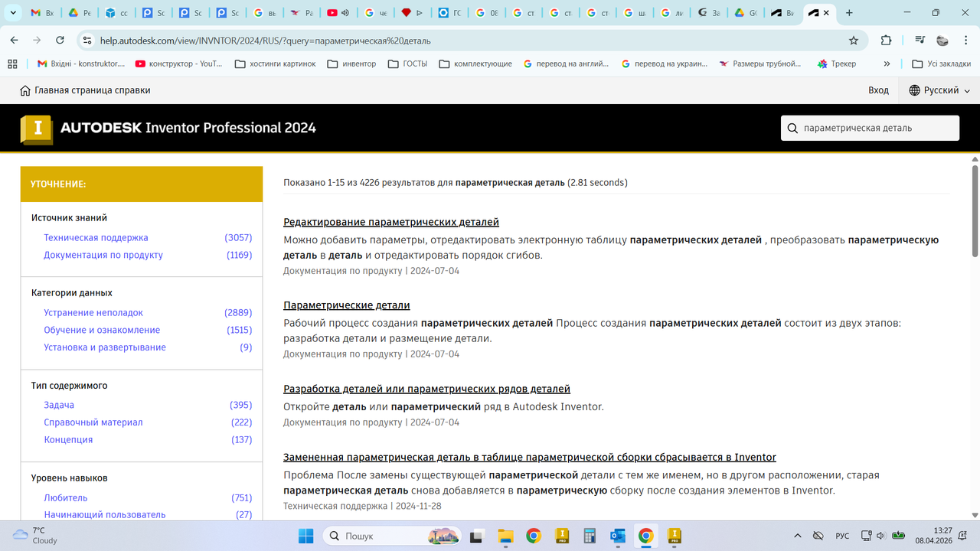Open the Chrome three-dot menu
980x551 pixels.
click(x=965, y=41)
